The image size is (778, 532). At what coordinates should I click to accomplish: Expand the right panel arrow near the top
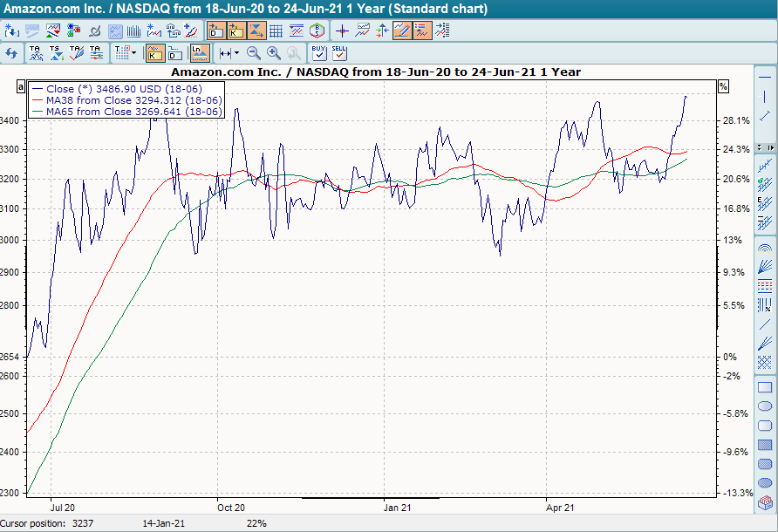point(771,147)
